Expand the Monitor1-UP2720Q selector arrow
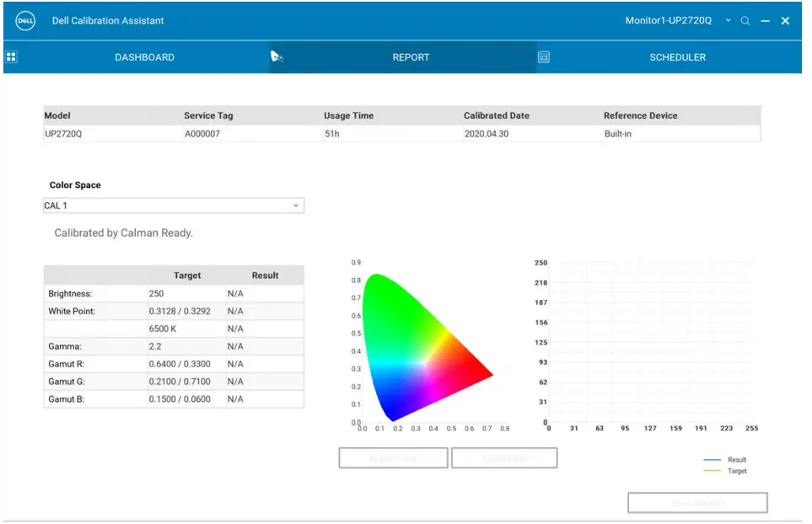 tap(729, 20)
